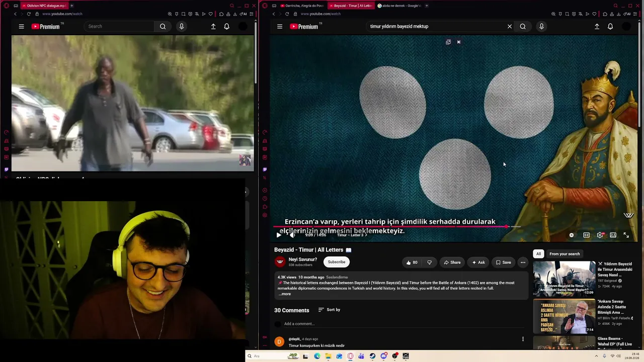Open YouTube guide menu in right window
This screenshot has height=362, width=644.
coord(280,27)
